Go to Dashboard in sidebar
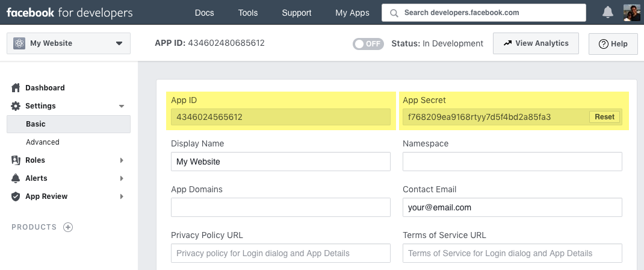This screenshot has height=270, width=644. click(45, 87)
